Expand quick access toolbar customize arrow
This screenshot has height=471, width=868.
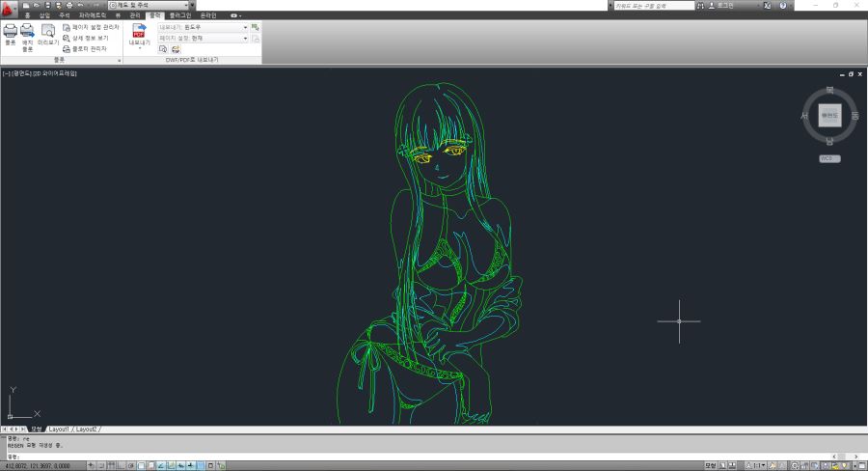pos(192,6)
